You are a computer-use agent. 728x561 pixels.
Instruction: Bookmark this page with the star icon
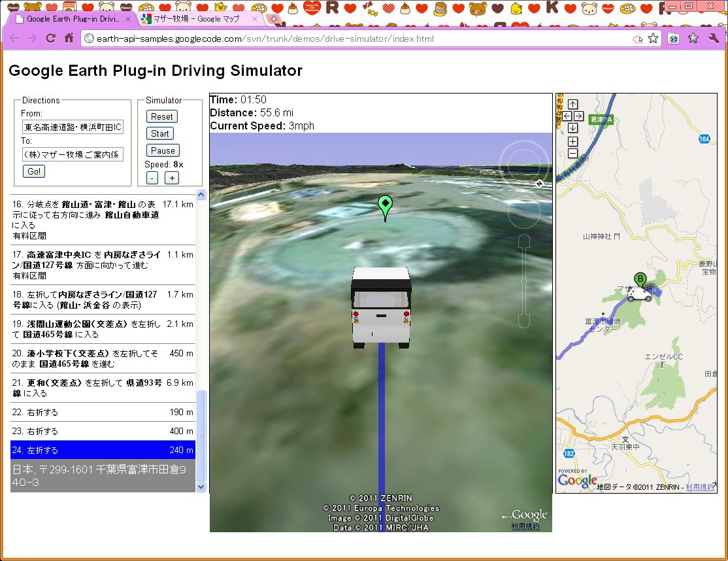point(653,39)
